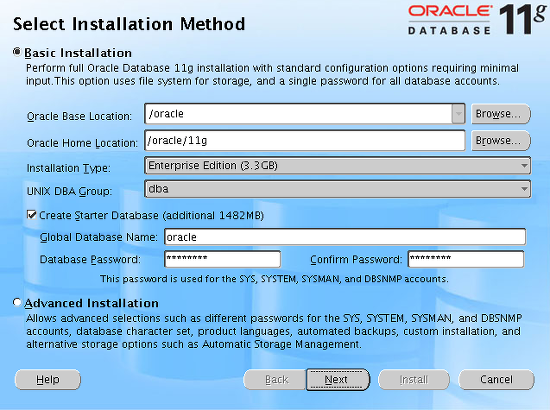Focus the Confirm Password field

[x=466, y=259]
